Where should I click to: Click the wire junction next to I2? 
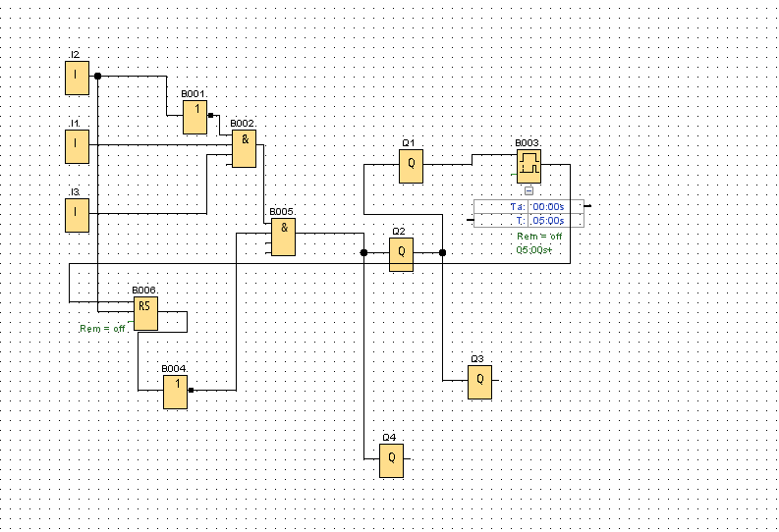click(98, 76)
